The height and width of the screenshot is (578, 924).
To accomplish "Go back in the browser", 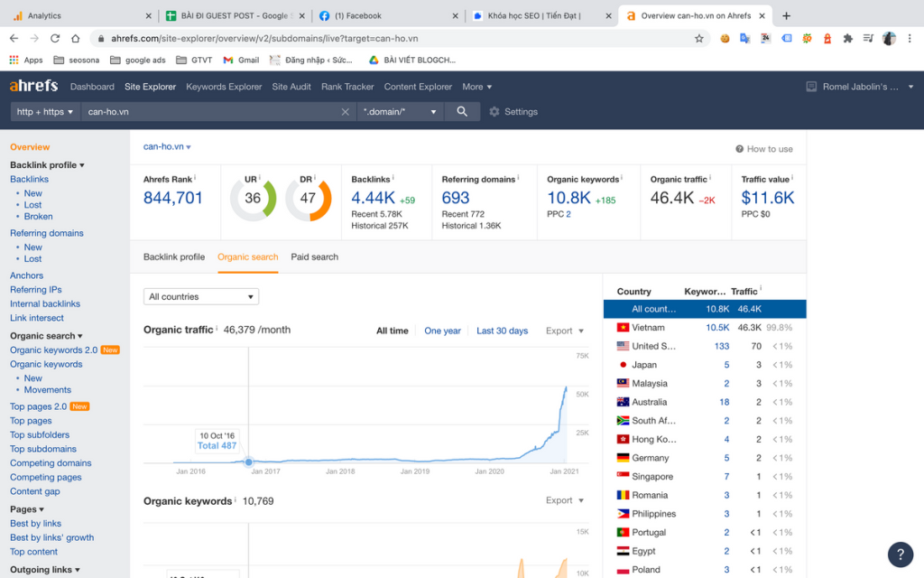I will (14, 38).
